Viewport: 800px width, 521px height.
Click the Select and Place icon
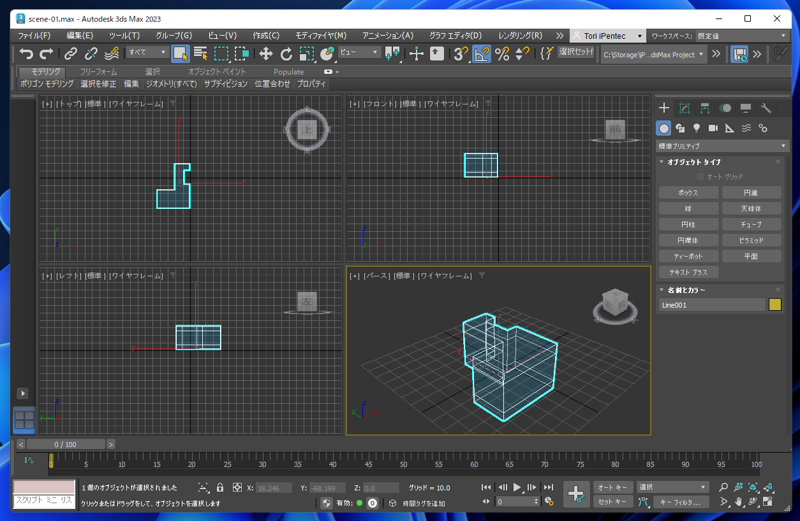(327, 53)
